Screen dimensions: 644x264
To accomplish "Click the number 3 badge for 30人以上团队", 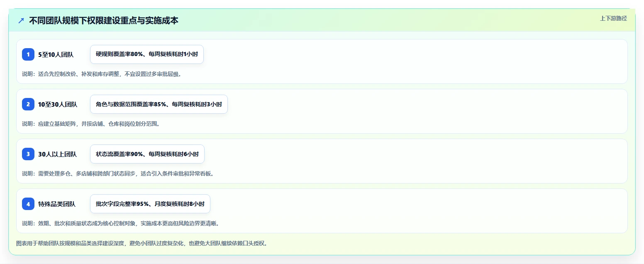I will pos(28,154).
